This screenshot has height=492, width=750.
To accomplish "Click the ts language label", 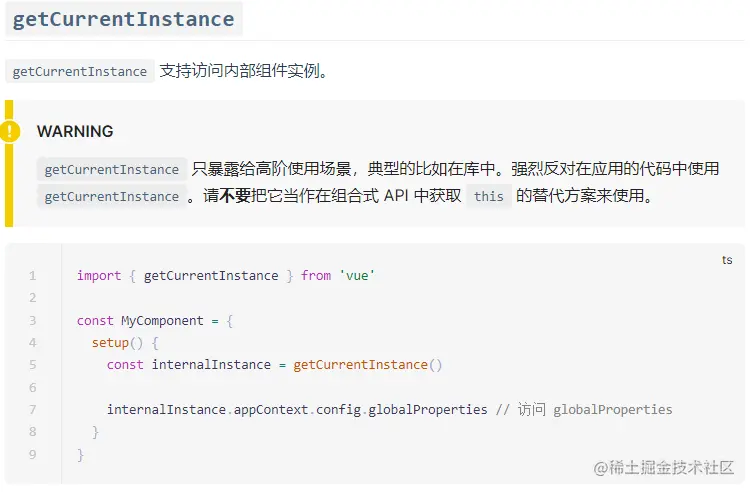I will [727, 260].
